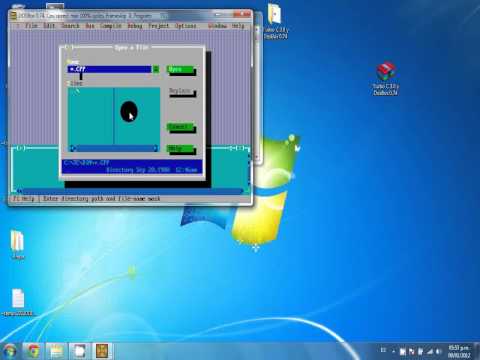The height and width of the screenshot is (360, 480).
Task: Open the Debug menu
Action: click(135, 26)
